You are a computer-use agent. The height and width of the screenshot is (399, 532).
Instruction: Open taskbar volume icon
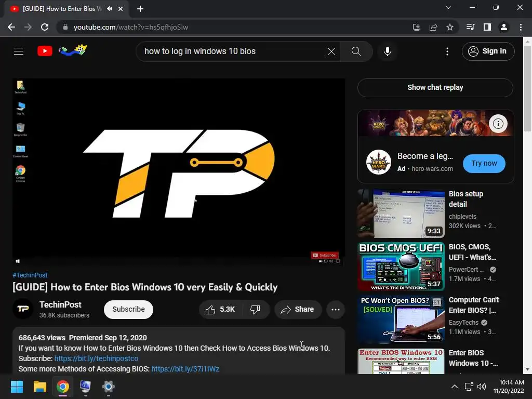pyautogui.click(x=482, y=387)
